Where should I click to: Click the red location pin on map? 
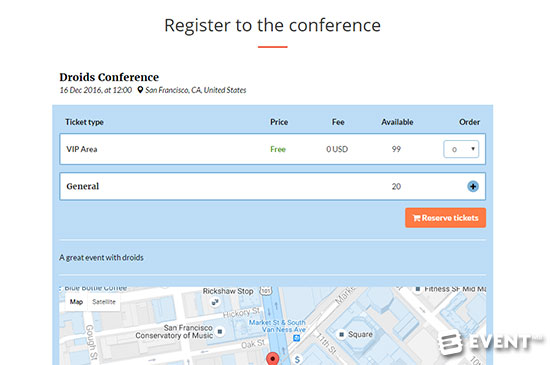click(x=273, y=359)
